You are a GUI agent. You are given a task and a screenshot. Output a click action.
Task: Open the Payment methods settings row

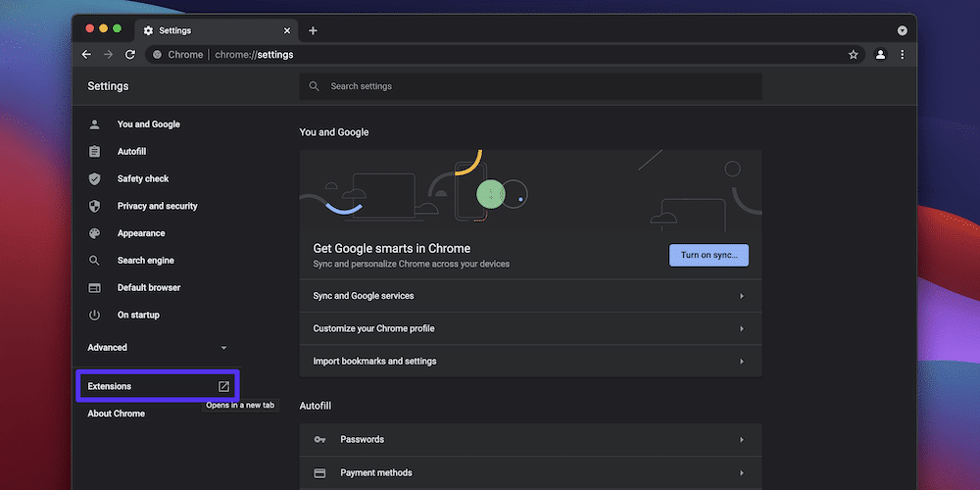[x=530, y=473]
